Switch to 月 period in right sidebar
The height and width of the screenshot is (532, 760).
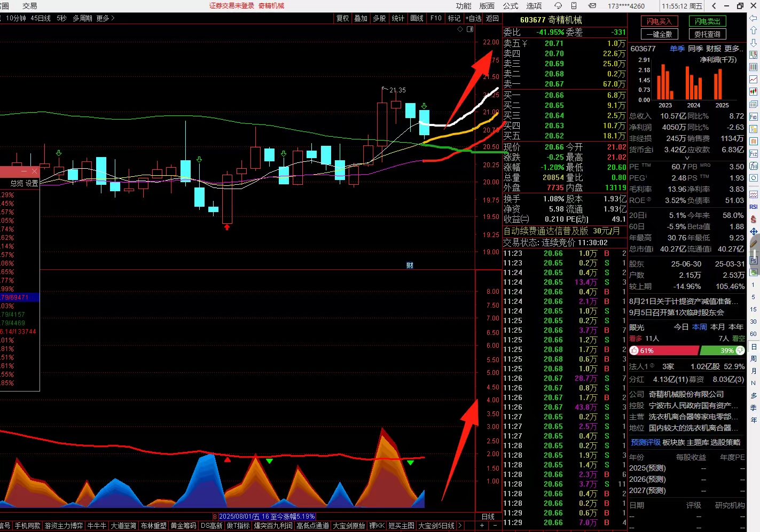click(754, 371)
